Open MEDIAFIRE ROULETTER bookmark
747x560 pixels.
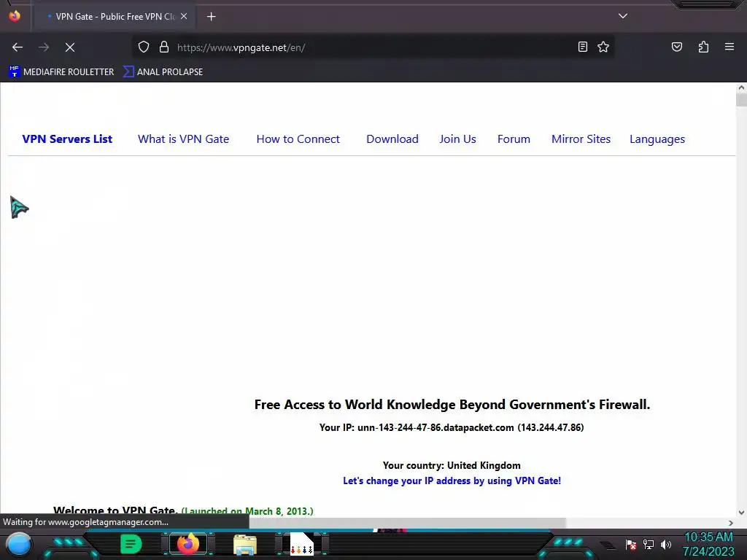click(61, 72)
